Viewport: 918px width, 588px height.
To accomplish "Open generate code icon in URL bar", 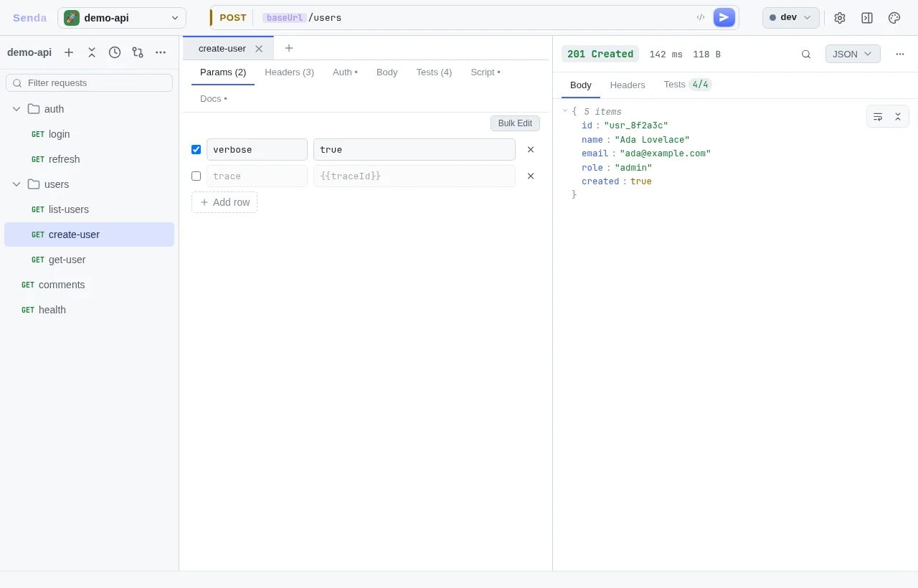I will point(701,17).
